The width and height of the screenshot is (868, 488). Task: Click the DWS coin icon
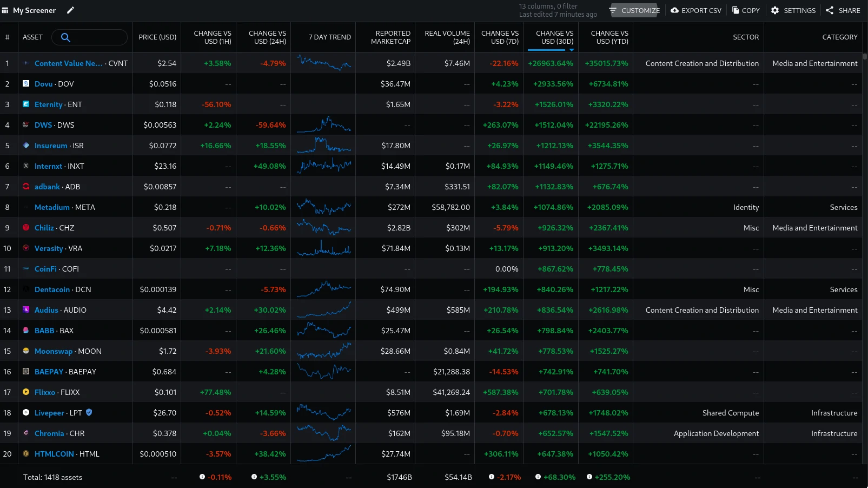point(26,125)
